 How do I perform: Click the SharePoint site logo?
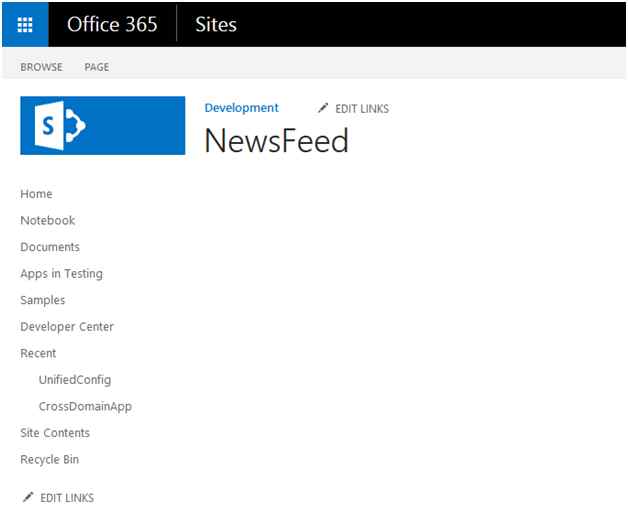103,125
